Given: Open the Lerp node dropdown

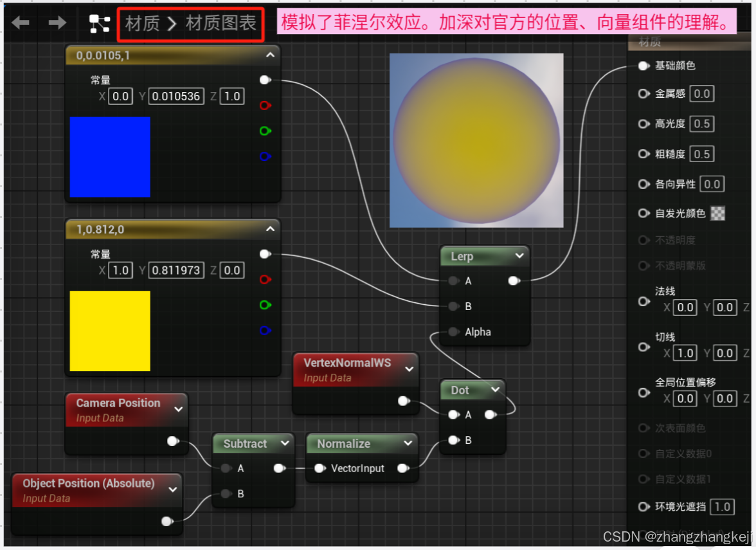Looking at the screenshot, I should point(520,256).
